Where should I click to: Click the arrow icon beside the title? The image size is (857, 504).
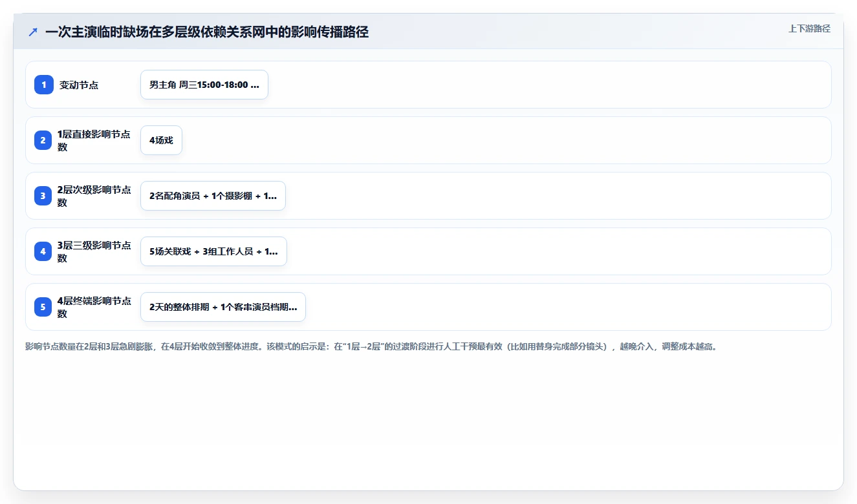tap(33, 32)
